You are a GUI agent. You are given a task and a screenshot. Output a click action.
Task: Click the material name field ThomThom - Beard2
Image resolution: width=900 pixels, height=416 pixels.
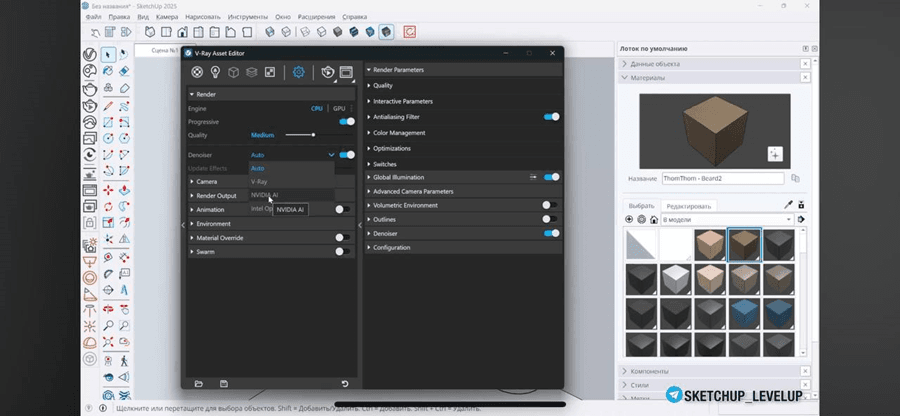point(723,178)
